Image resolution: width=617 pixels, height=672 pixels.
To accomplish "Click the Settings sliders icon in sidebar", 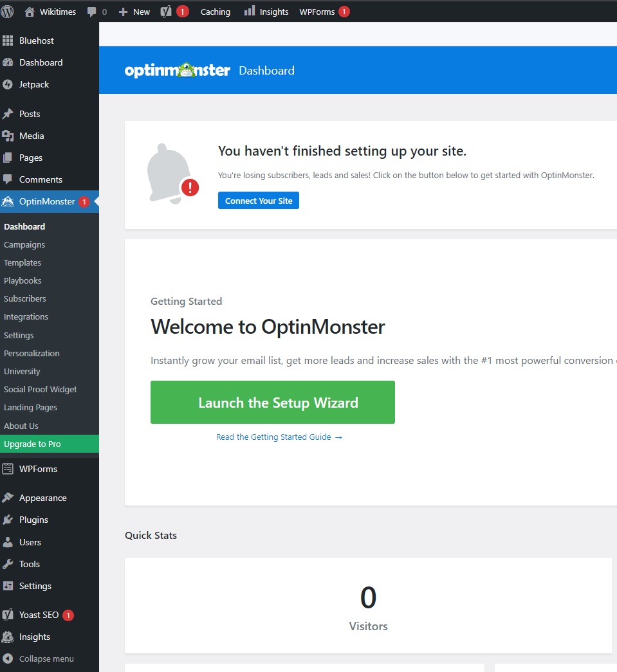I will coord(8,586).
